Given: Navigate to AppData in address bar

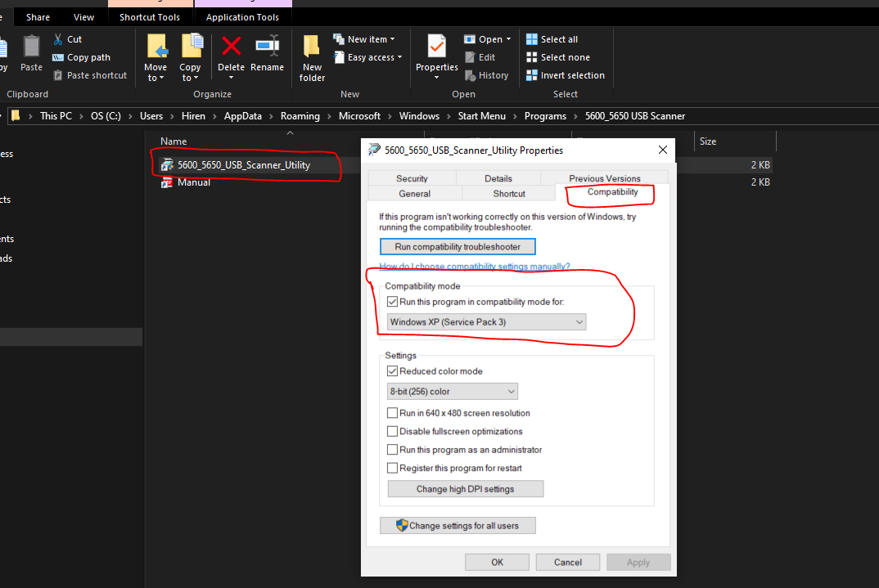Looking at the screenshot, I should pos(243,116).
